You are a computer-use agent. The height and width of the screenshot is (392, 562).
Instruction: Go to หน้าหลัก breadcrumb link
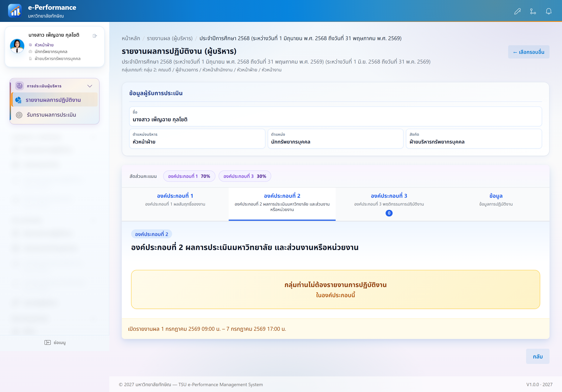click(x=131, y=38)
